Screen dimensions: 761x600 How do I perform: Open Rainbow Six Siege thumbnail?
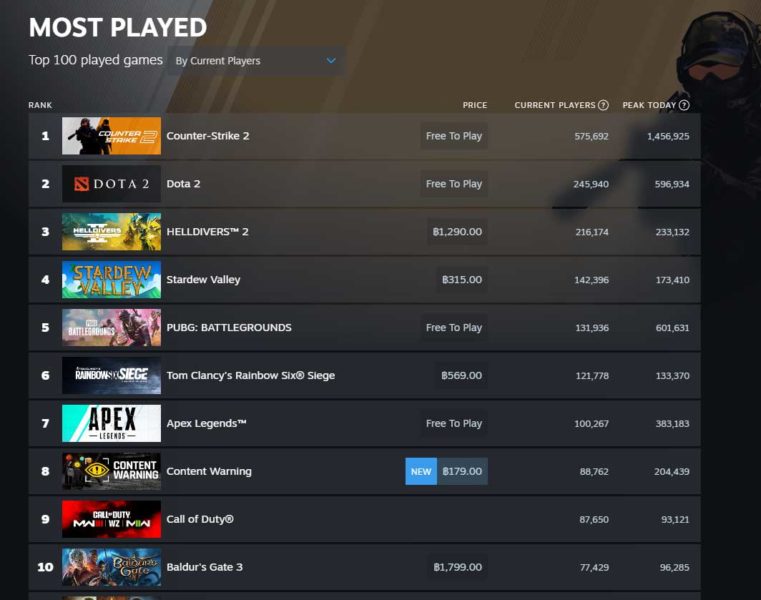111,376
